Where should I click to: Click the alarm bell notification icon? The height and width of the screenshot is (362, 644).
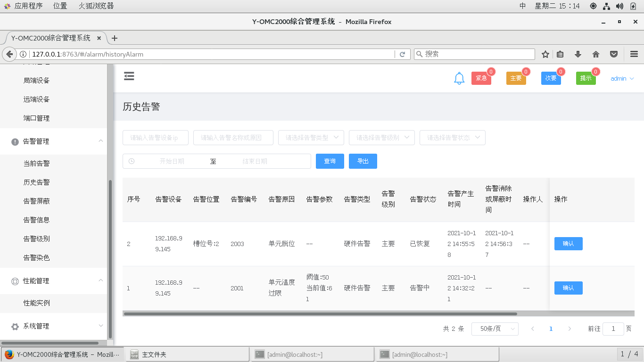pos(459,79)
